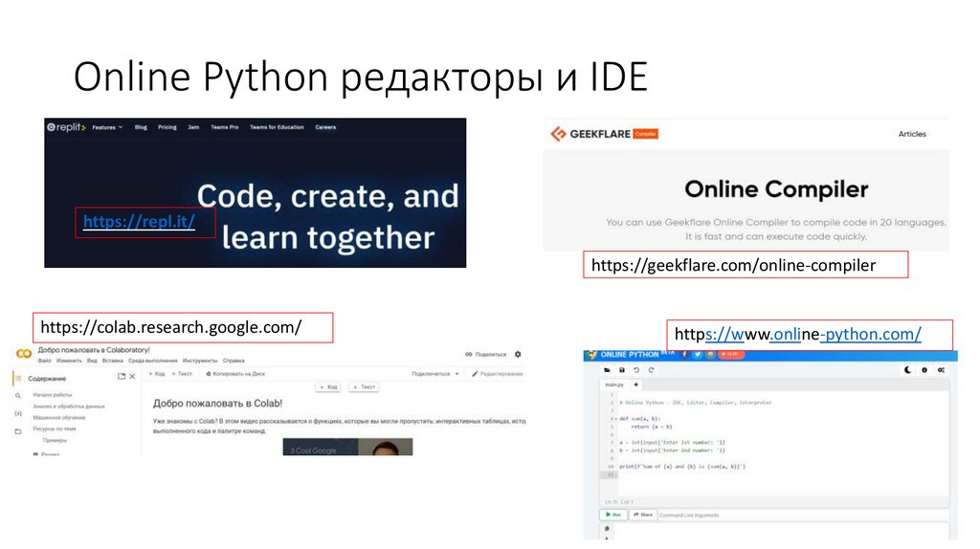Follow the www.online-python.com hyperlink

[x=797, y=334]
